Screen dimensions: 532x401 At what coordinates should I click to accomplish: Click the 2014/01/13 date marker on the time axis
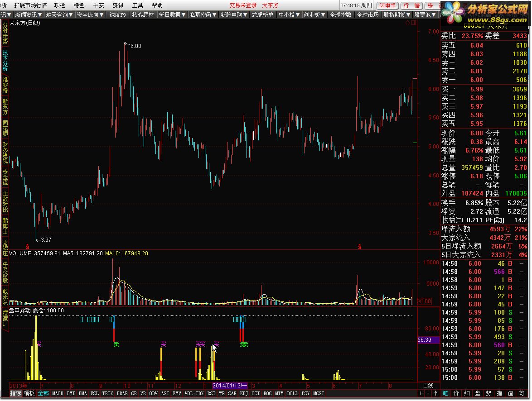pos(230,386)
